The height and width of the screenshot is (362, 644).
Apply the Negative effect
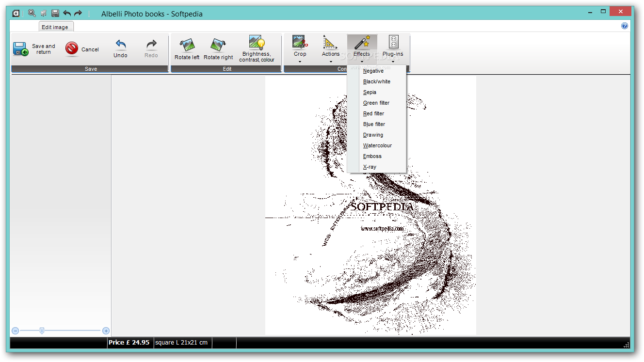tap(377, 71)
